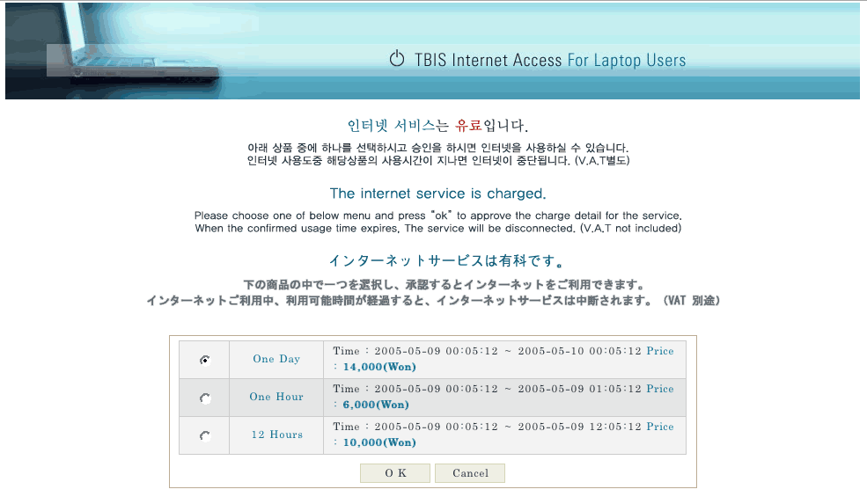This screenshot has width=867, height=504.
Task: Click the 6,000(Won) price amount
Action: coord(376,405)
